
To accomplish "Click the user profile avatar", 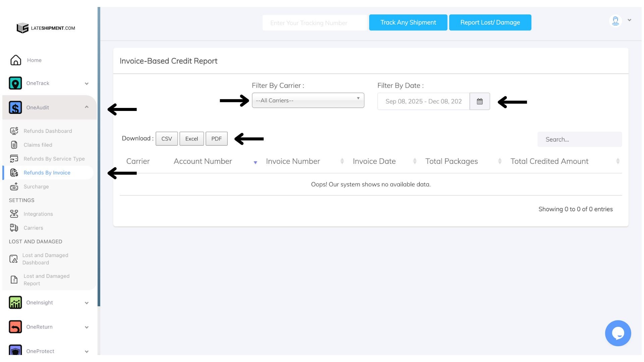I will 615,21.
